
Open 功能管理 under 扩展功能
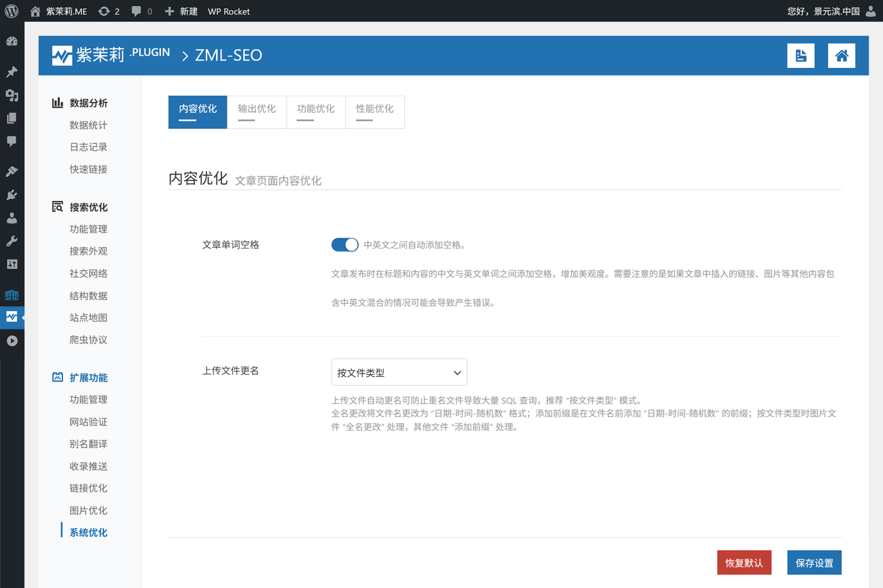click(x=88, y=399)
